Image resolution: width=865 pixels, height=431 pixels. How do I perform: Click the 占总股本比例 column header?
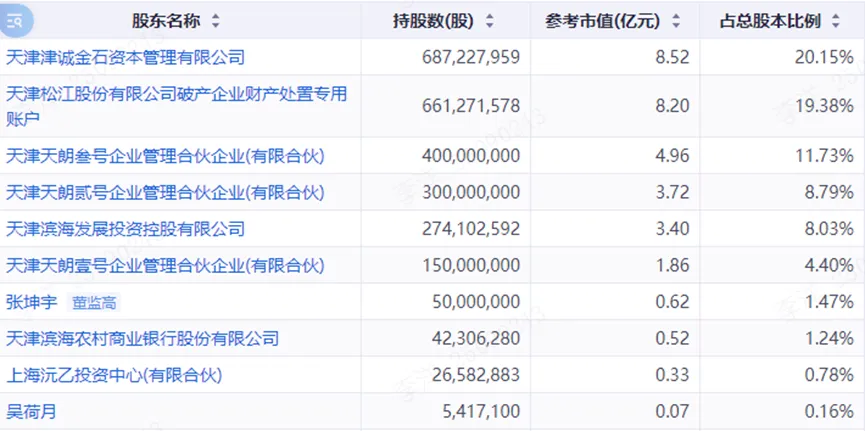(x=770, y=22)
